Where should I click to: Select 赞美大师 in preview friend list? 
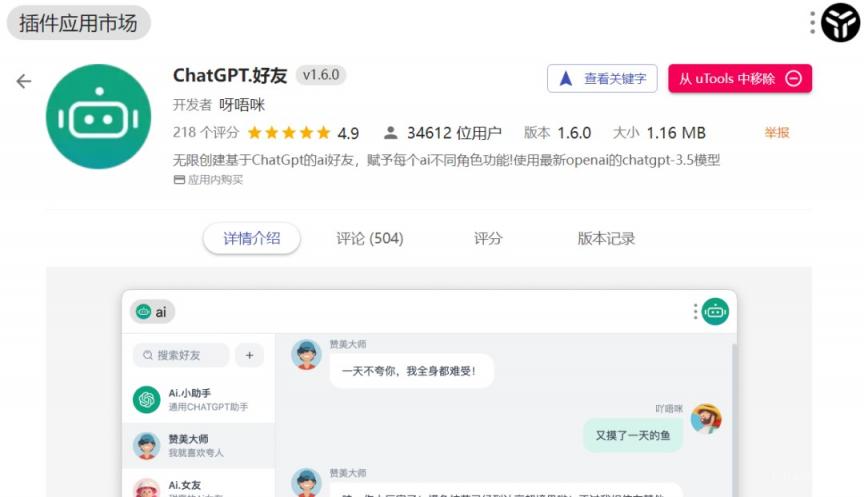[198, 446]
